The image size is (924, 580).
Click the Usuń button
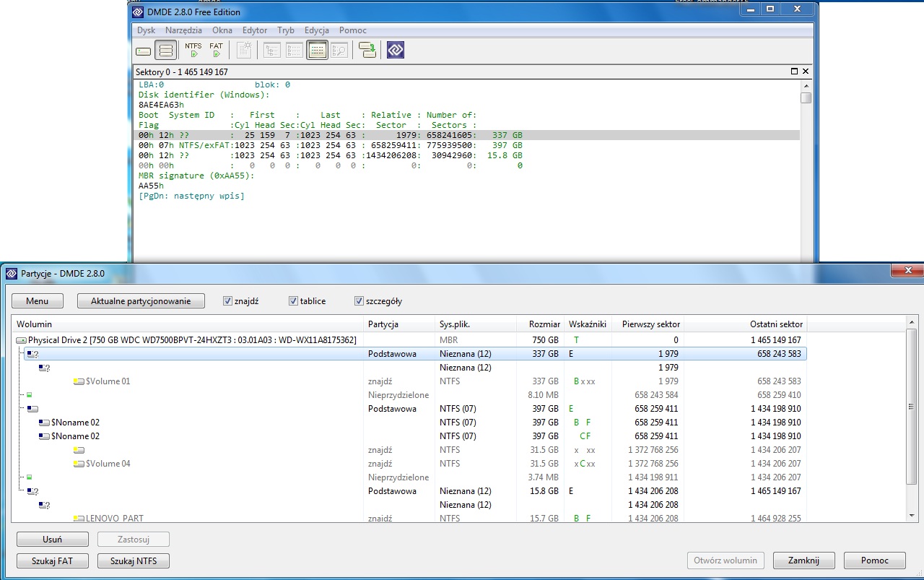pyautogui.click(x=53, y=540)
